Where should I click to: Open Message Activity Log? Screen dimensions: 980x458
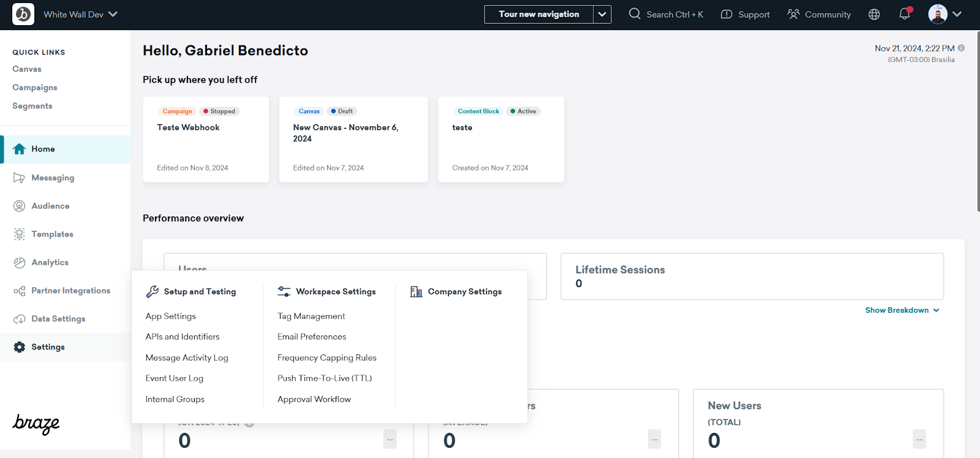pyautogui.click(x=187, y=357)
